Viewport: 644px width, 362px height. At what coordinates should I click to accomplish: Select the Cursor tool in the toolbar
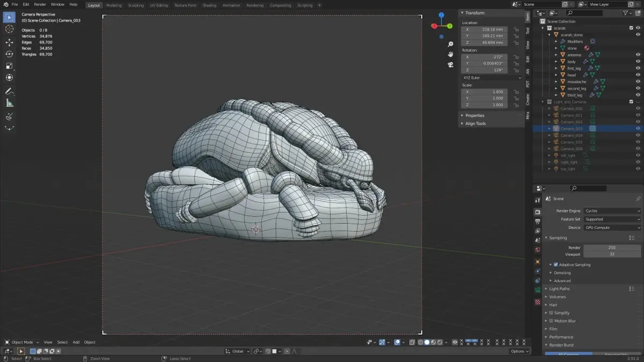pyautogui.click(x=9, y=29)
